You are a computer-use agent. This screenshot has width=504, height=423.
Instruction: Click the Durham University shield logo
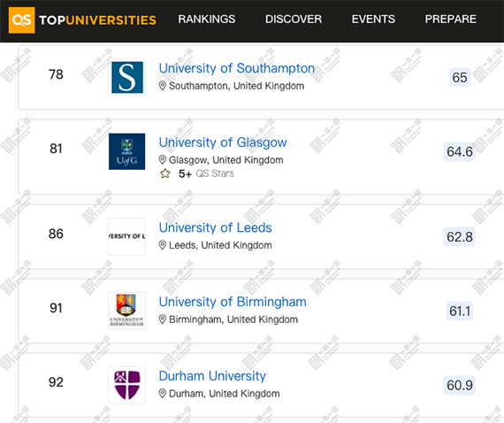(127, 385)
